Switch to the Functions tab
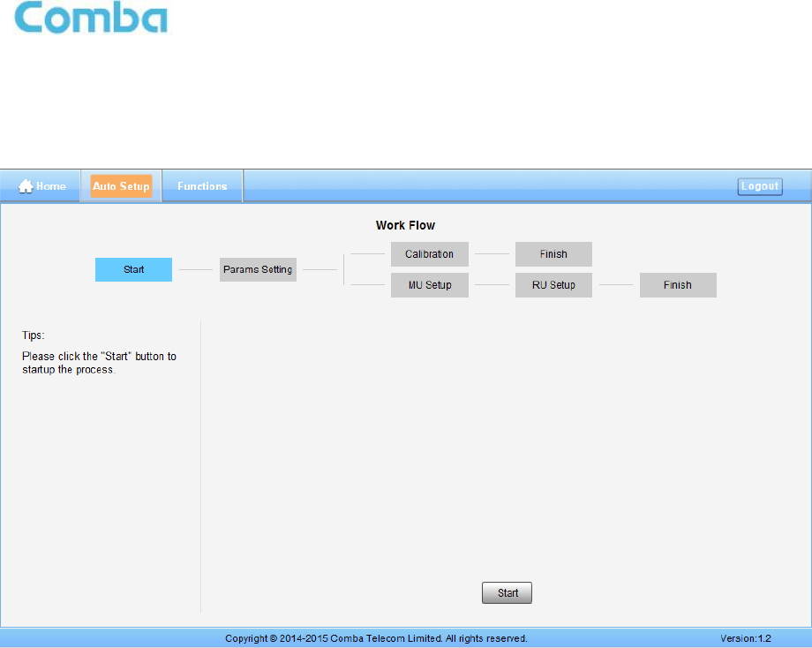This screenshot has height=648, width=812. click(x=202, y=186)
